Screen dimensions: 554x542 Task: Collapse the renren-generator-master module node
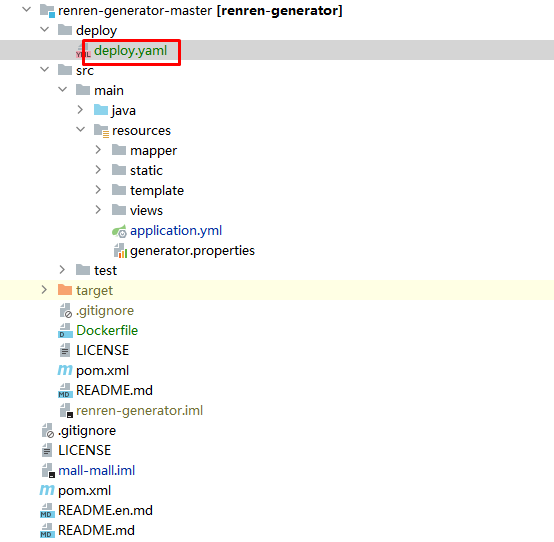(26, 10)
